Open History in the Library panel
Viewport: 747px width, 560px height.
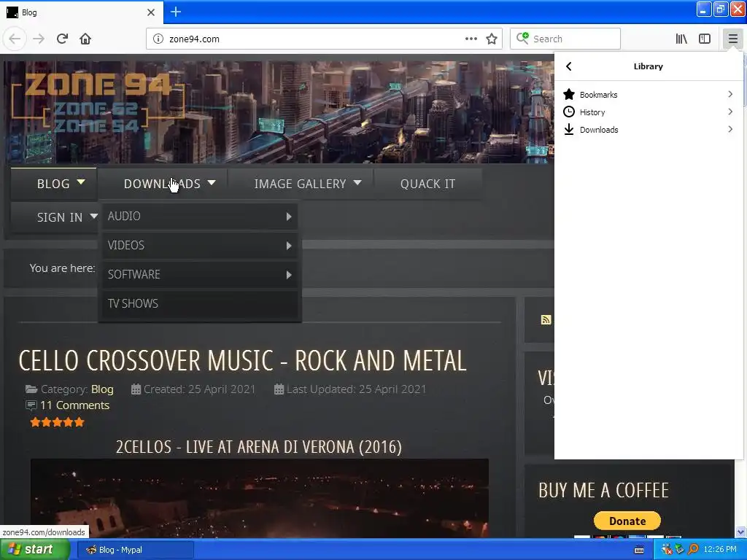tap(648, 112)
